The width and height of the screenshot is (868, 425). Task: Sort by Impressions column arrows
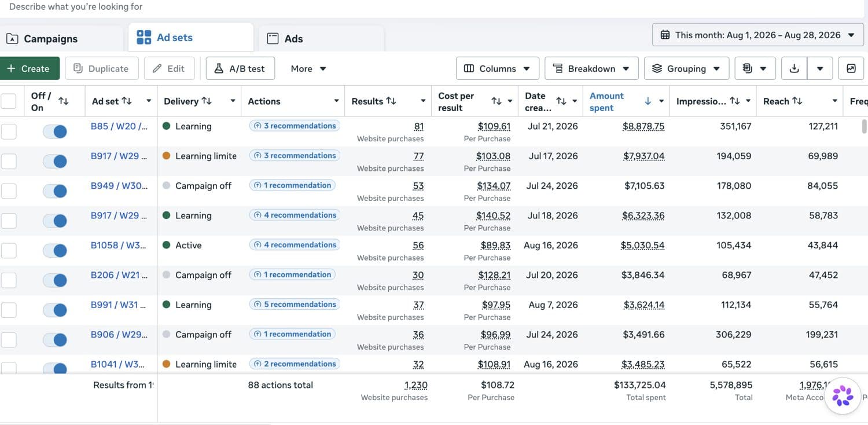coord(735,101)
